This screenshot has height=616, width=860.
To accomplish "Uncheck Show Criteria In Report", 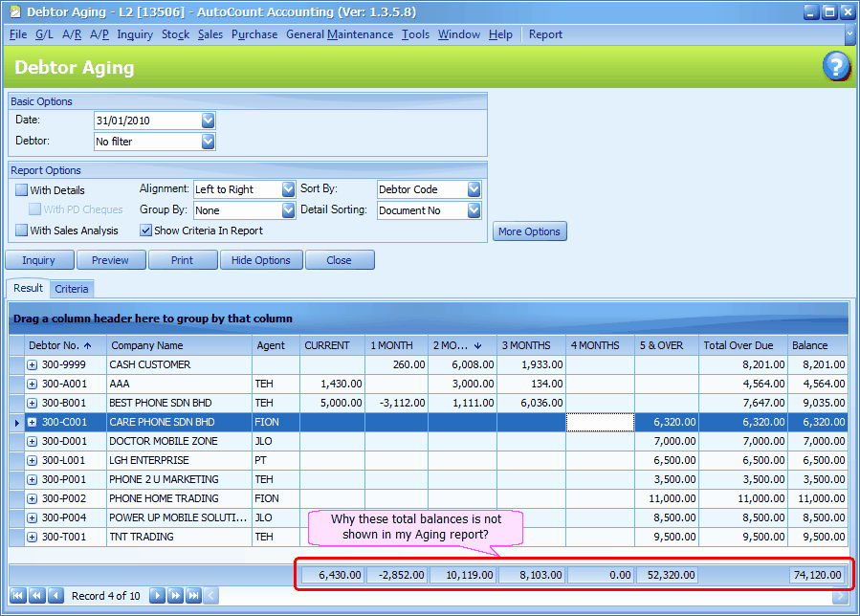I will point(146,231).
